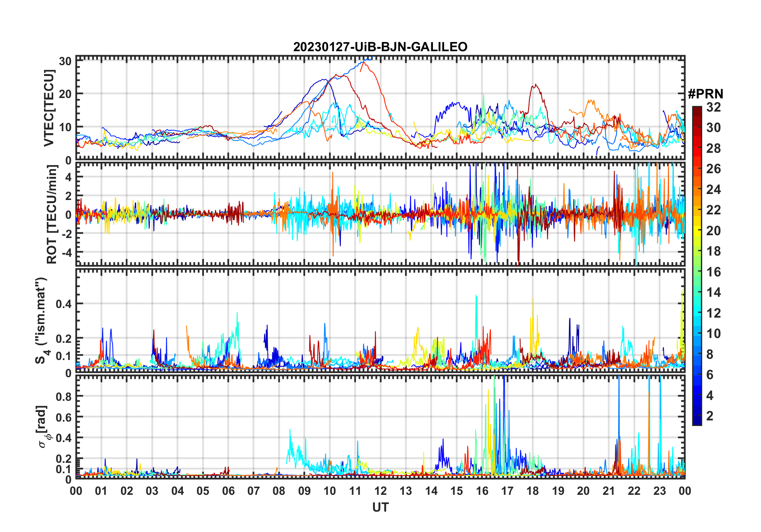The image size is (761, 532).
Task: Click x-axis hour label 02
Action: 127,491
